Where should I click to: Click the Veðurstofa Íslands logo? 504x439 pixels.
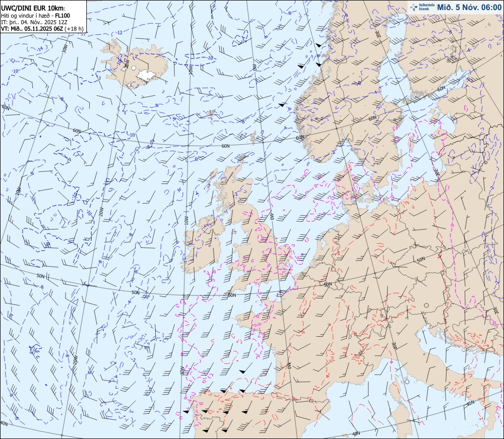pyautogui.click(x=422, y=7)
